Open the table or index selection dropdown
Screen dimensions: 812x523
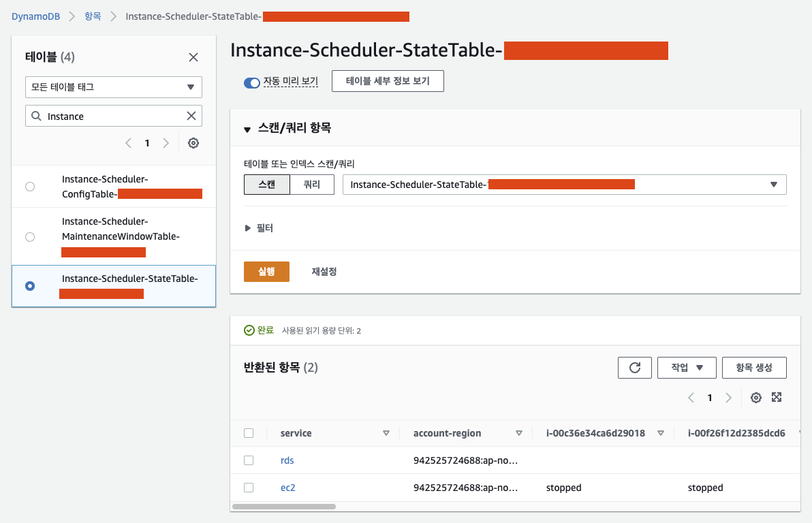tap(565, 185)
